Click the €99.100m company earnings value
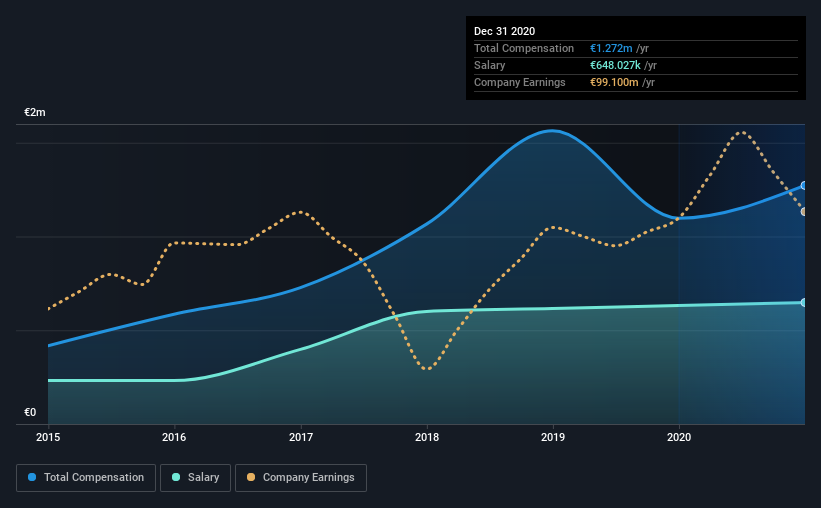The width and height of the screenshot is (821, 508). click(614, 82)
